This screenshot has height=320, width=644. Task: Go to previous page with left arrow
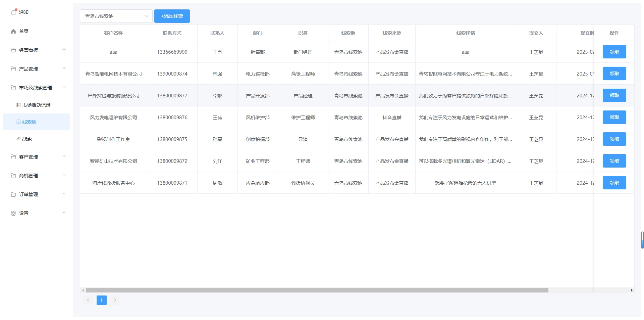[88, 300]
